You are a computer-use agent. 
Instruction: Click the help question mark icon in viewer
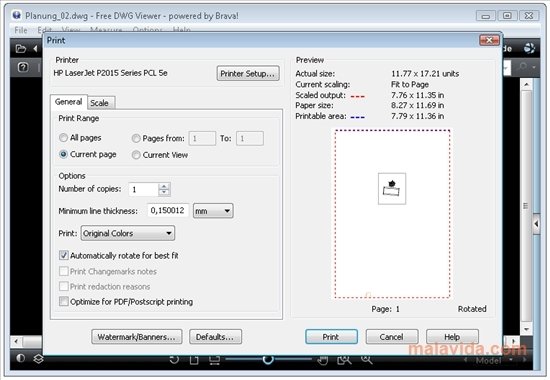pos(23,67)
